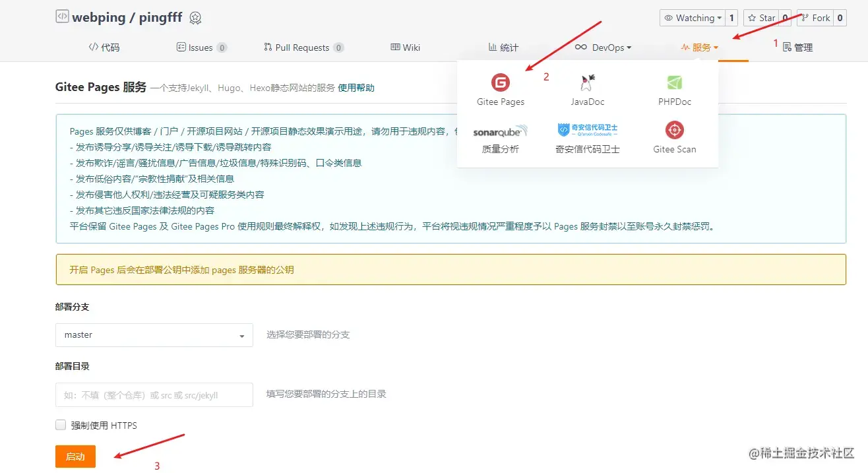Open the pingfff repository link
The image size is (868, 473).
[161, 18]
